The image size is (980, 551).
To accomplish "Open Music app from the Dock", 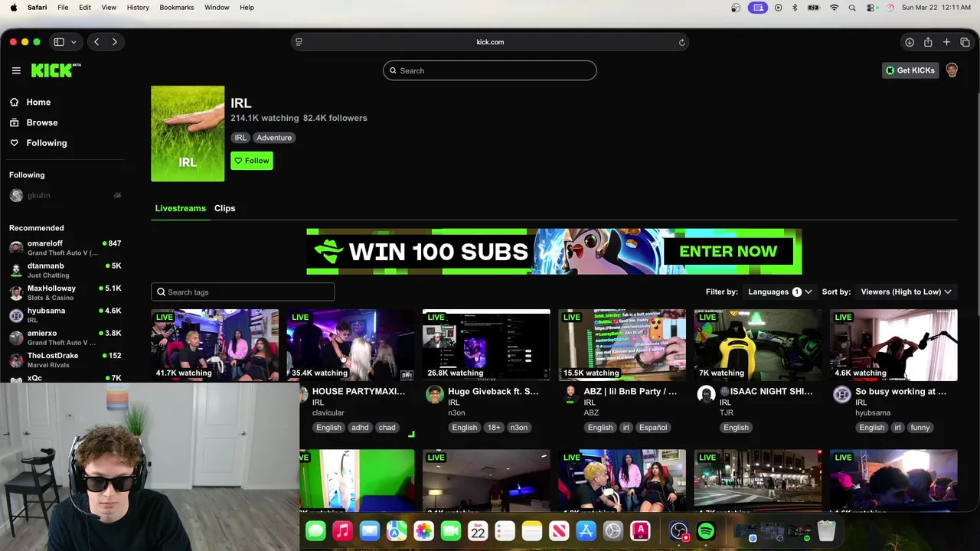I will coord(342,531).
